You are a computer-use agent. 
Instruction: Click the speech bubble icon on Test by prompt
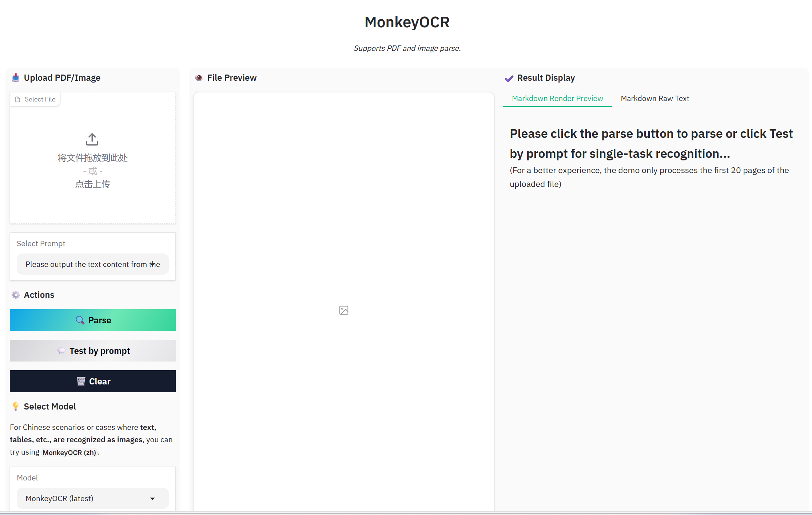pyautogui.click(x=62, y=351)
